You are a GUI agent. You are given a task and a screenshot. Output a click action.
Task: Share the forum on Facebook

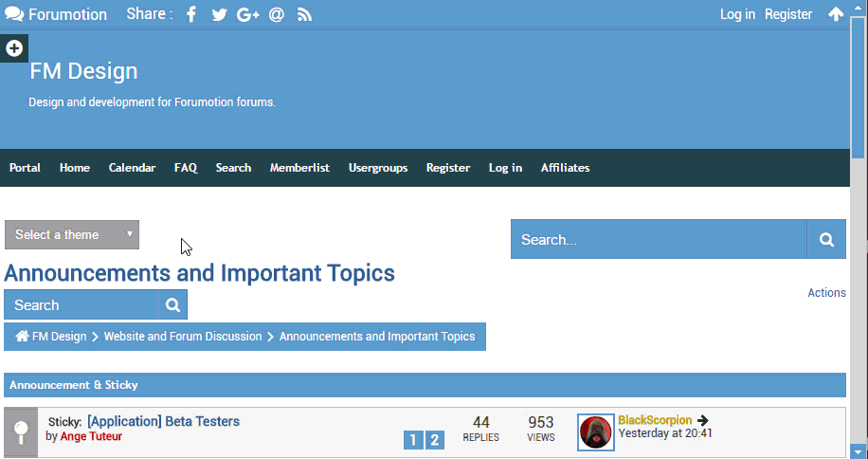click(191, 14)
